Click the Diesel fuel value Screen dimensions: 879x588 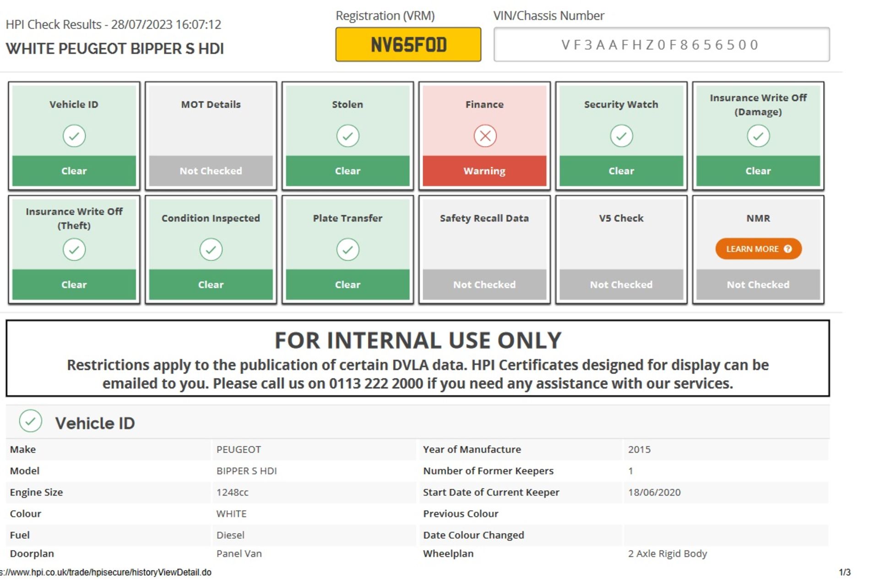(x=230, y=535)
